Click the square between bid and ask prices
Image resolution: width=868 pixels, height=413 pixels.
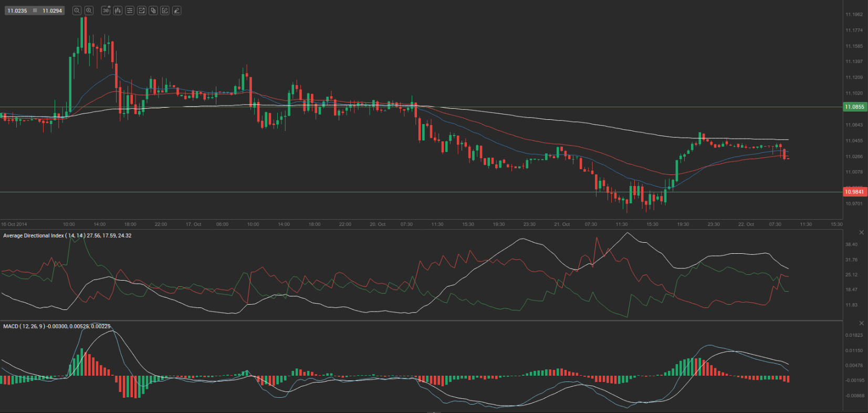[x=35, y=11]
